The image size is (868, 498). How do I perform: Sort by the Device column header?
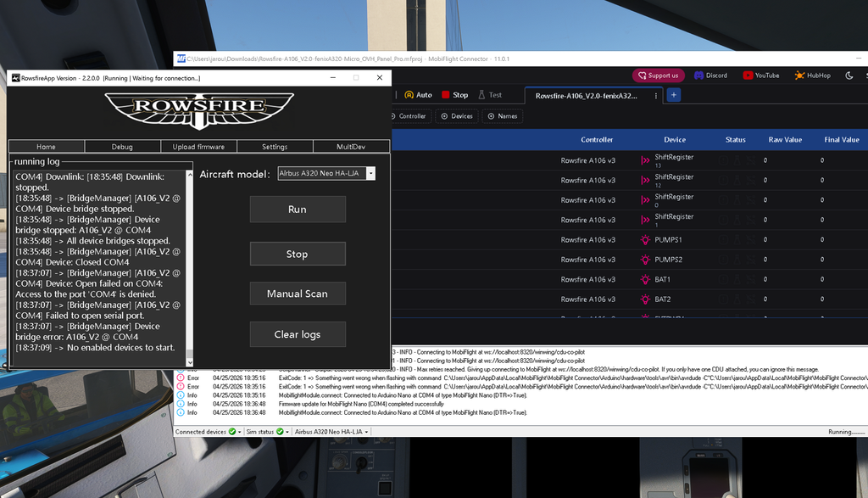[675, 140]
